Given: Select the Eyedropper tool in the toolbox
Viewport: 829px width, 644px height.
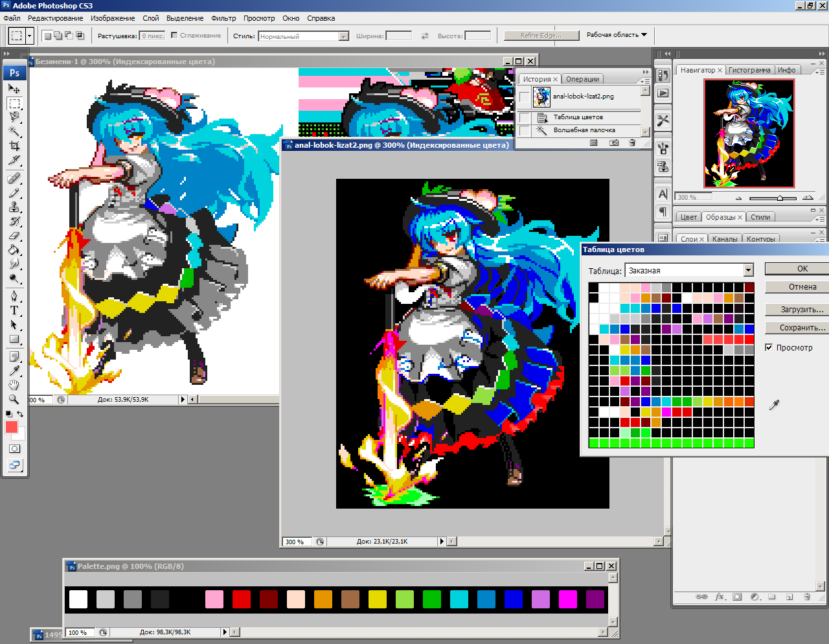Looking at the screenshot, I should coord(14,371).
